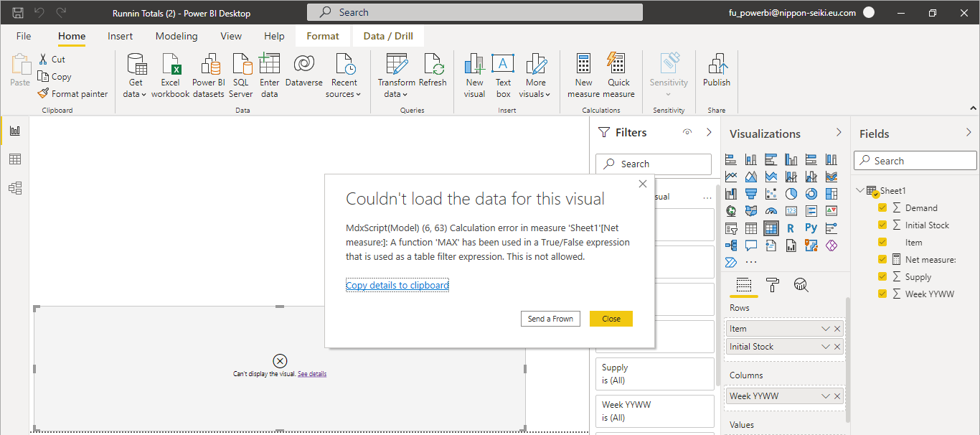Click the Filters pane search field

click(654, 164)
